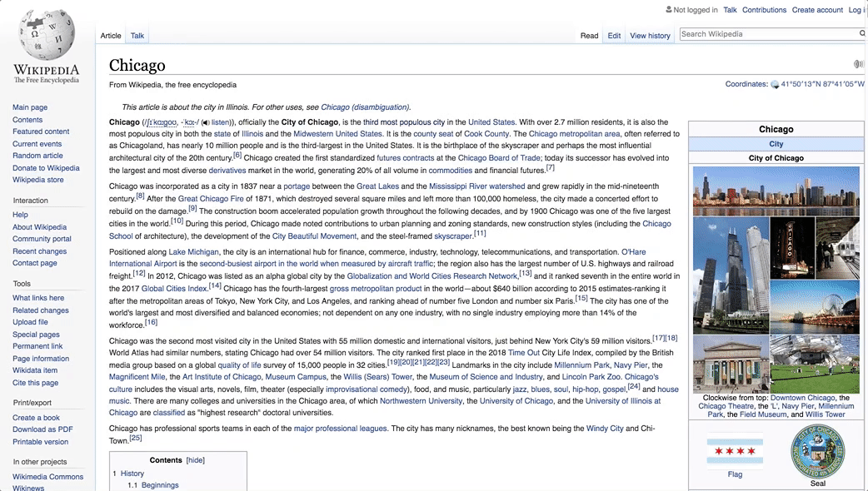Screen dimensions: 868x491
Task: Click Create a book
Action: pyautogui.click(x=36, y=418)
